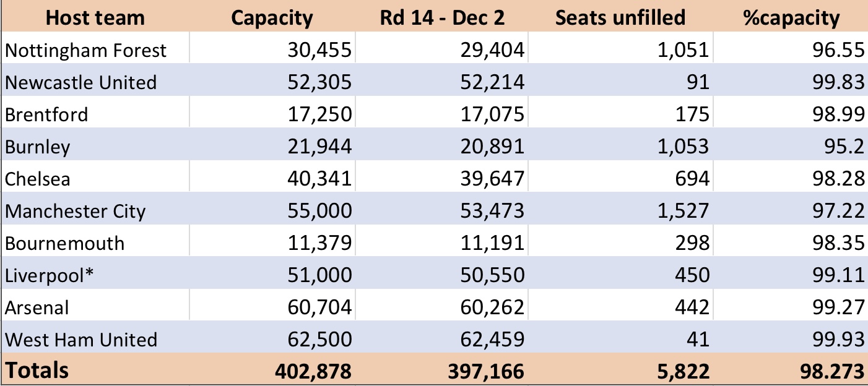Click West Ham United seats unfilled 41

click(x=620, y=339)
